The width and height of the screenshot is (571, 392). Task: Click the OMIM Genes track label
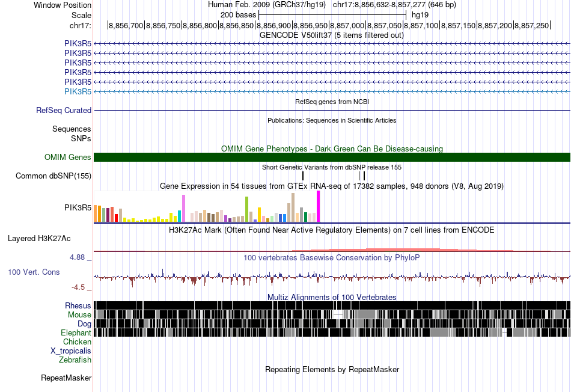[68, 157]
